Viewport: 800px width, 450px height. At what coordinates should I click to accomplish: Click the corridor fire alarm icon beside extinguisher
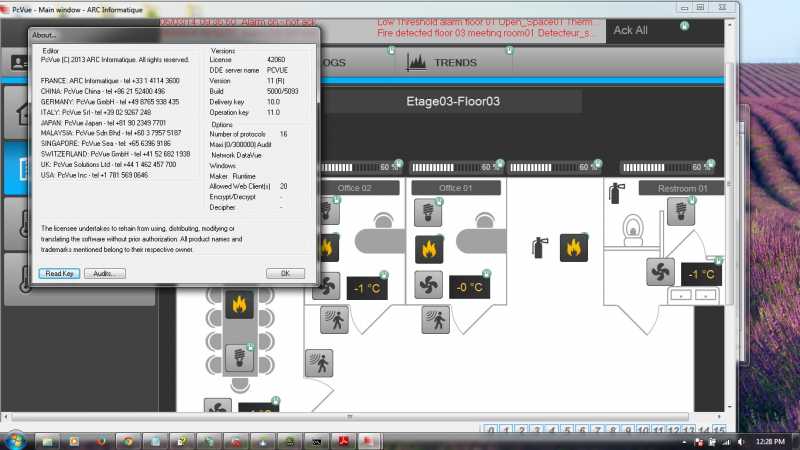(x=573, y=248)
